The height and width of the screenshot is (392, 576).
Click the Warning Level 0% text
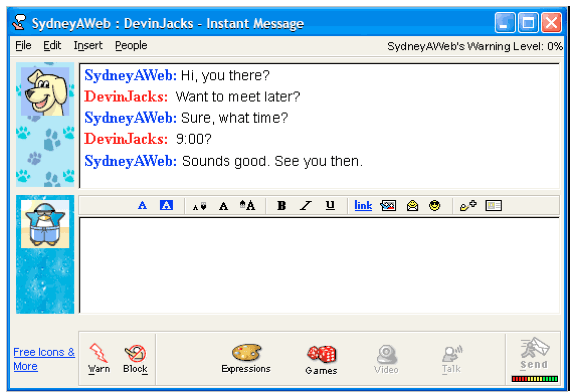point(475,46)
